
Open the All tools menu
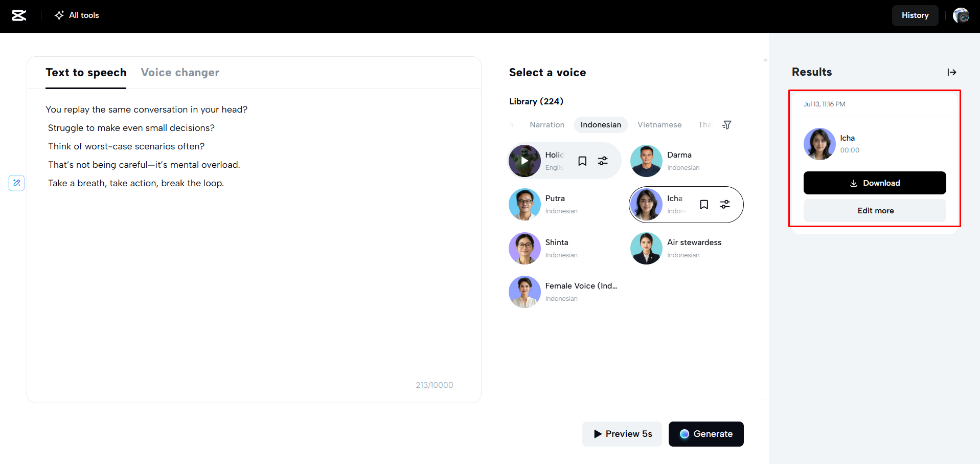[77, 15]
